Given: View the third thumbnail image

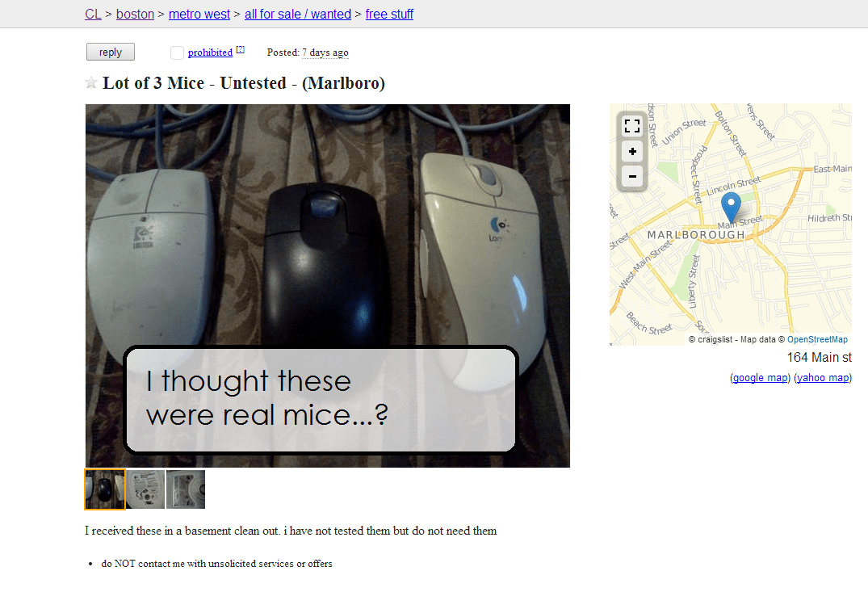Looking at the screenshot, I should [x=186, y=489].
